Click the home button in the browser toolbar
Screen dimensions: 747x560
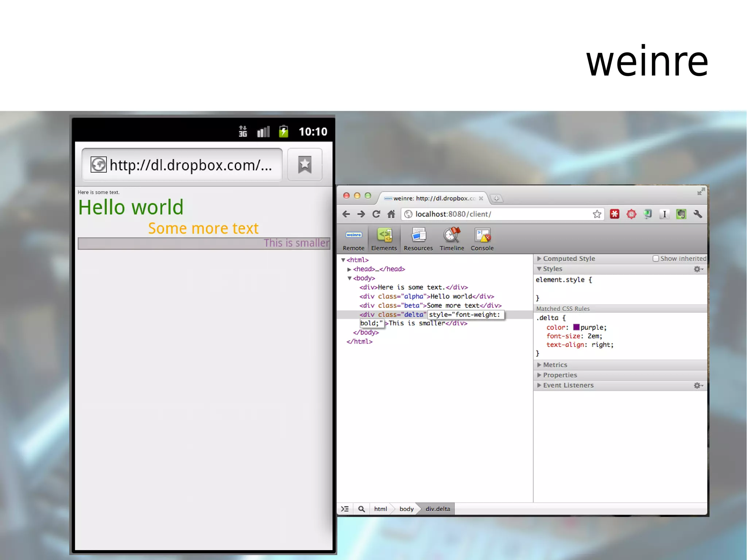(391, 214)
